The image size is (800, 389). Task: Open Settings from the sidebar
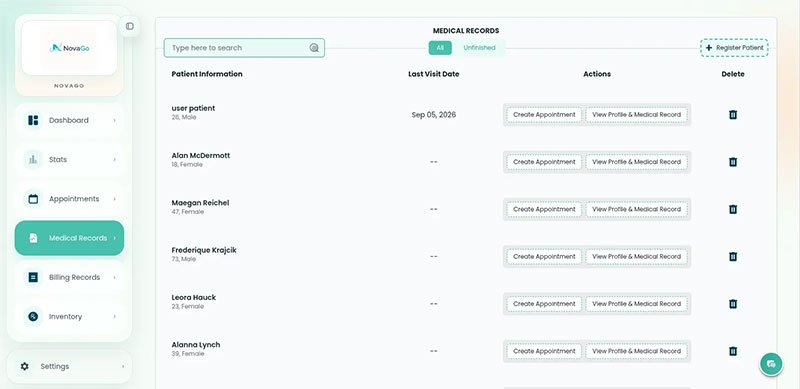69,367
